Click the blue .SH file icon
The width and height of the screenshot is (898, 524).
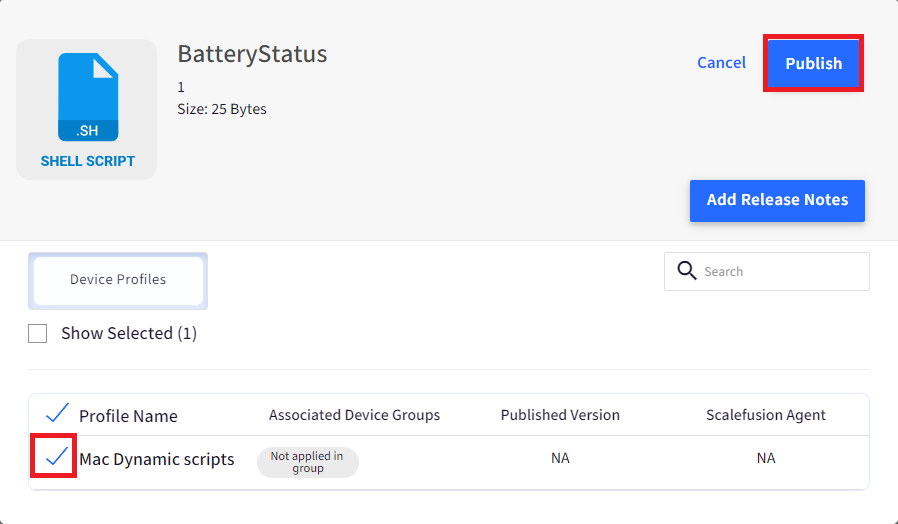click(x=88, y=97)
